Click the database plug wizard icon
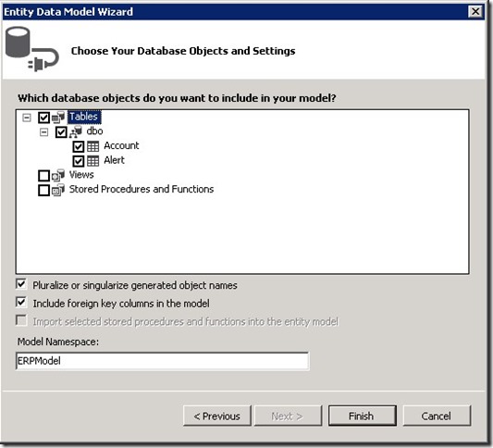Screen dimensions: 493x448 pyautogui.click(x=32, y=49)
